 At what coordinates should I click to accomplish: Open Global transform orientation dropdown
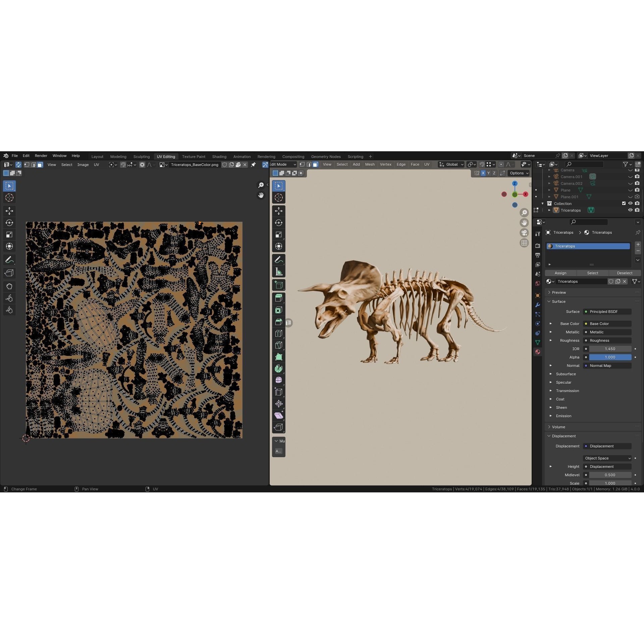[x=451, y=164]
